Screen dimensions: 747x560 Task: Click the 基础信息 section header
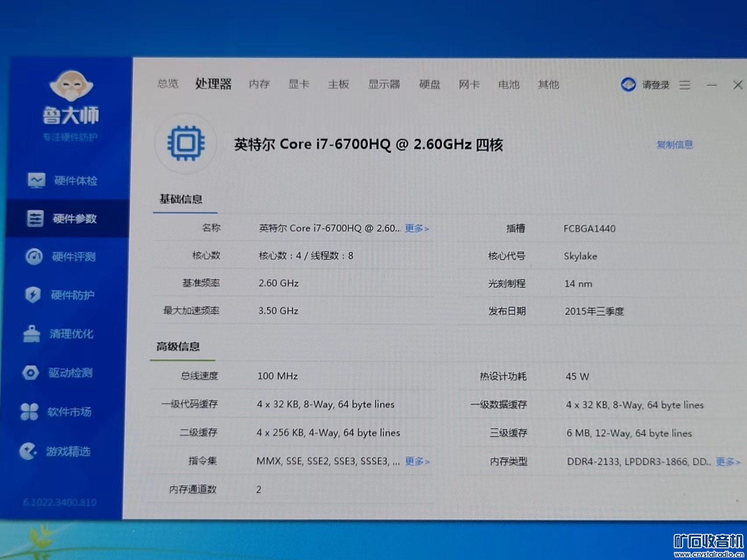pos(181,199)
